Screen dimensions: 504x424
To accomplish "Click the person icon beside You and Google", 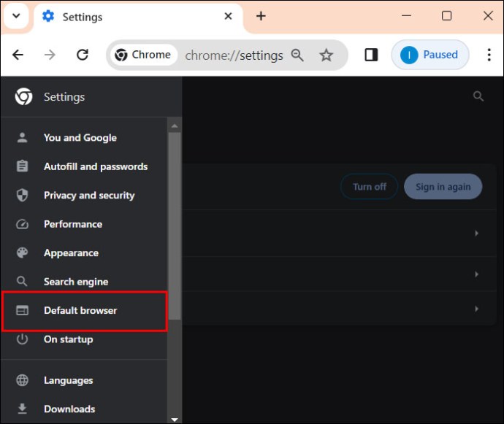I will pyautogui.click(x=22, y=137).
